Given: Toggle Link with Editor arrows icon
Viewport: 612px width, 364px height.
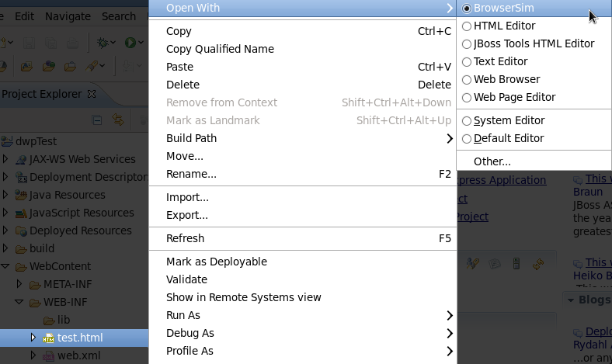Looking at the screenshot, I should [x=118, y=120].
